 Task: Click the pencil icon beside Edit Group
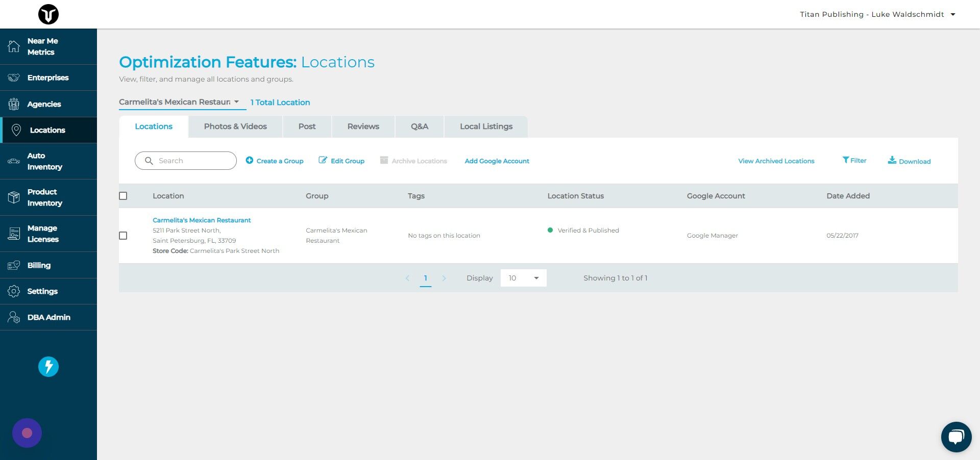[323, 160]
